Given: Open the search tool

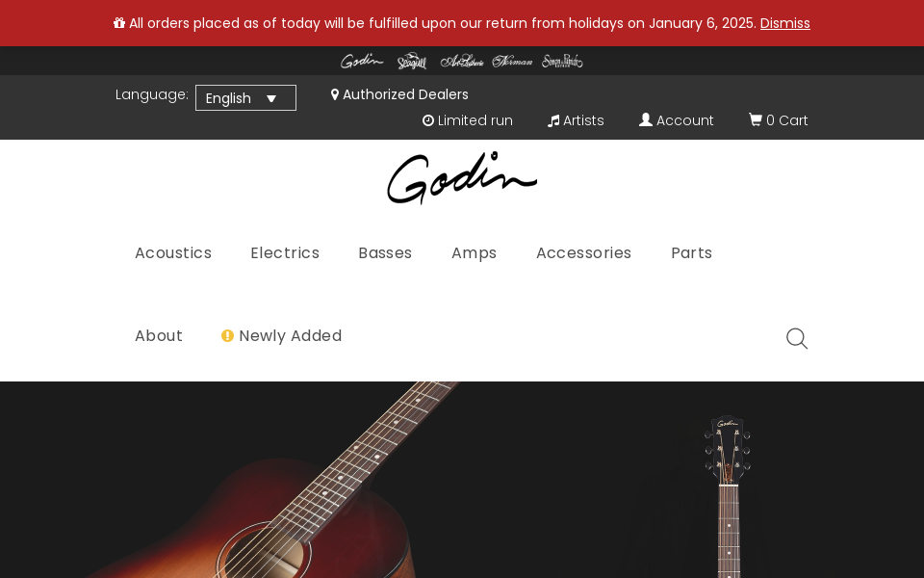Looking at the screenshot, I should click(x=796, y=338).
